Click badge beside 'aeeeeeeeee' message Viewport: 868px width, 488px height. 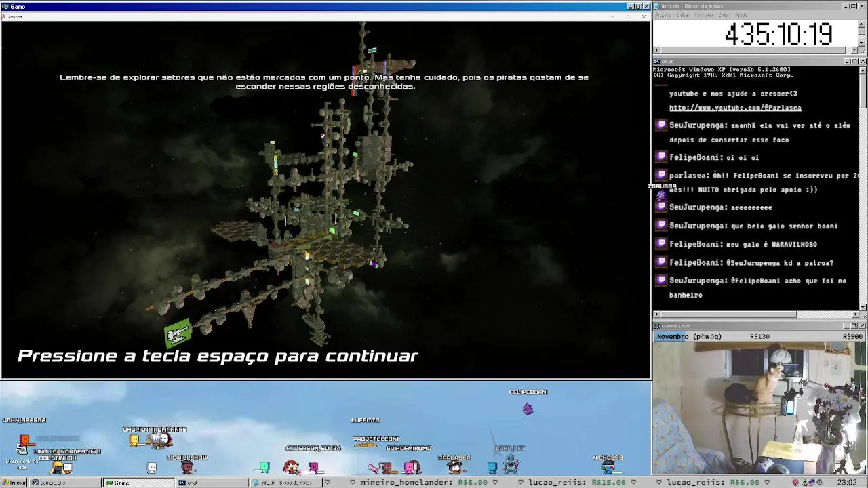661,207
